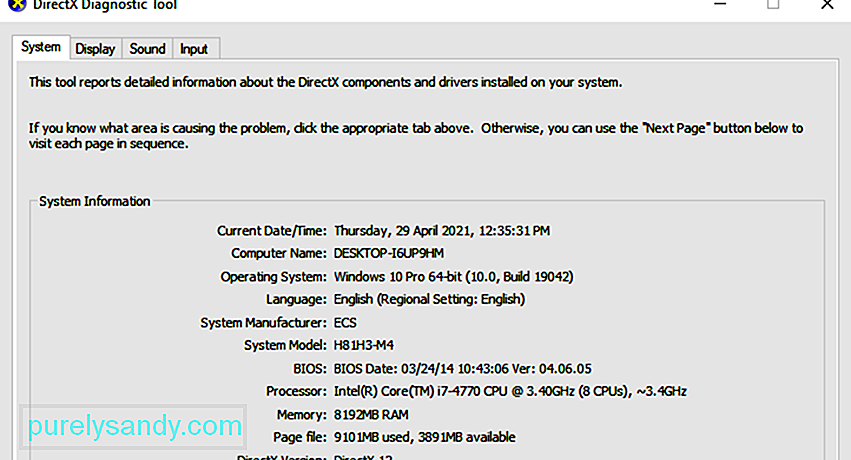Click the Page file usage value
851x460 pixels.
424,437
